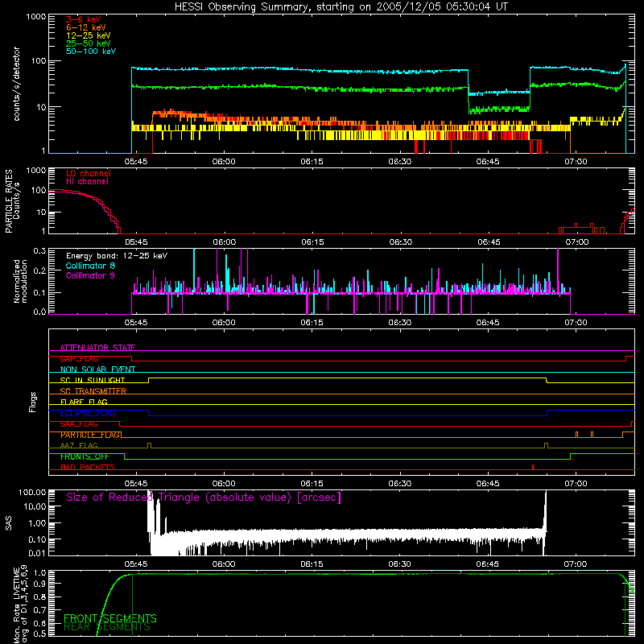Screen dimensions: 644x644
Task: Click the Flags panel axis label
Action: point(32,402)
